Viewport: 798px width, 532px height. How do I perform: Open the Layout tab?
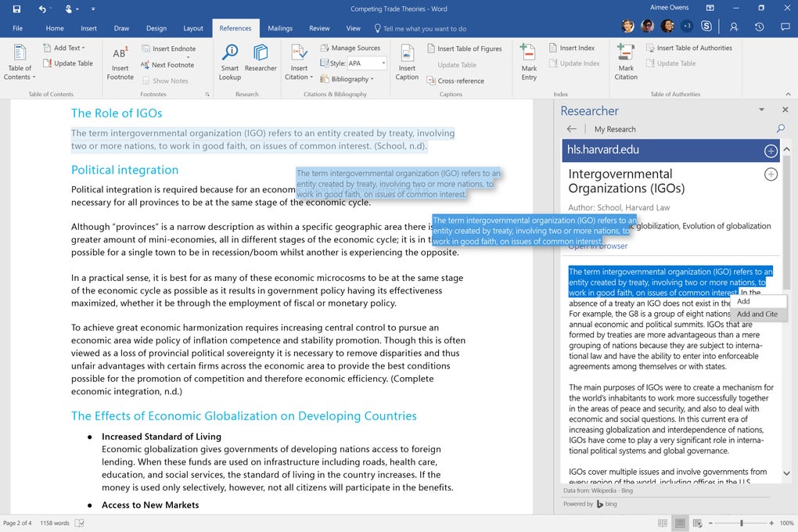click(x=193, y=28)
